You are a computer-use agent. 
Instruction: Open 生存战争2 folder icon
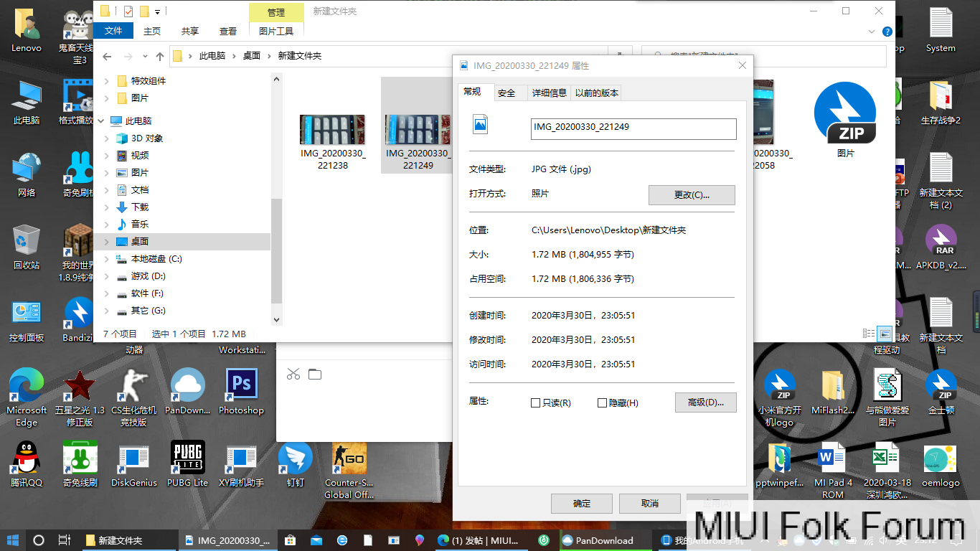coord(941,101)
